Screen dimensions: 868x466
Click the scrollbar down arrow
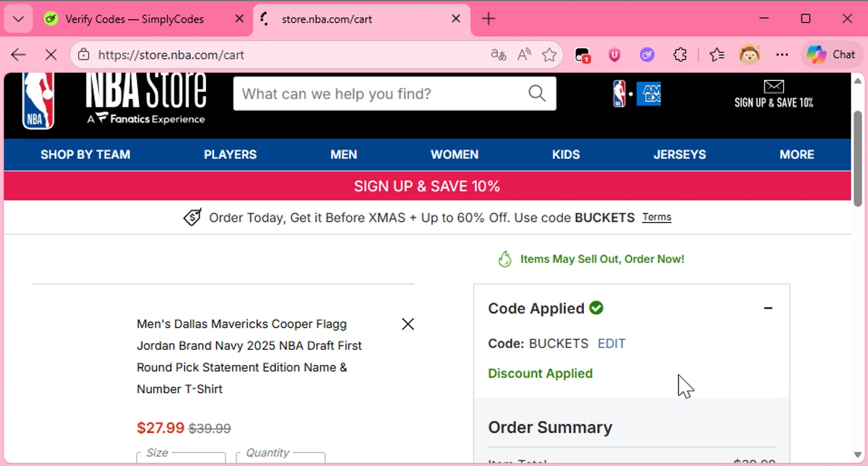click(x=858, y=454)
